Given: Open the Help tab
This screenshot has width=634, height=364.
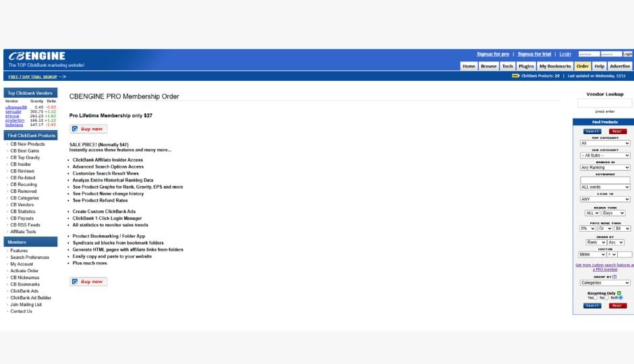Looking at the screenshot, I should coord(599,66).
